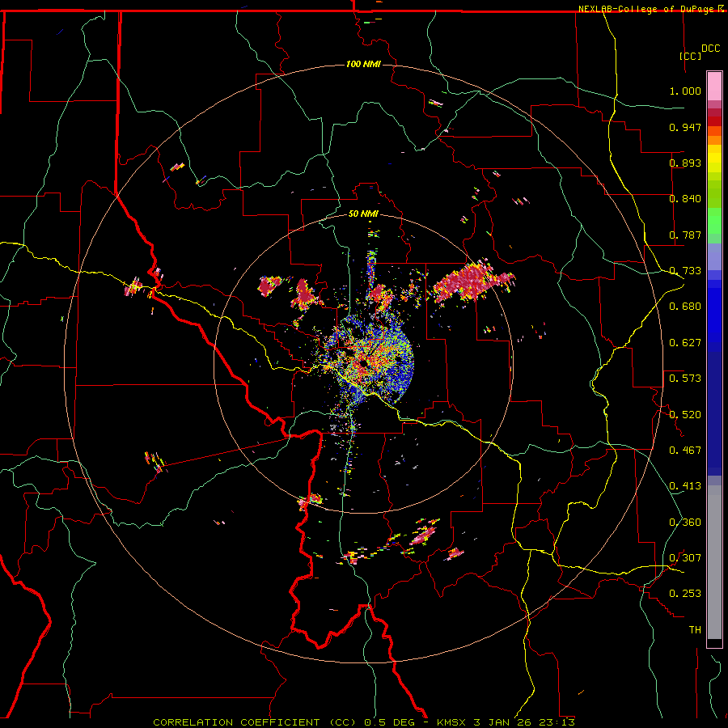Click the 0.253 color scale value
Image resolution: width=728 pixels, height=728 pixels.
click(x=685, y=594)
